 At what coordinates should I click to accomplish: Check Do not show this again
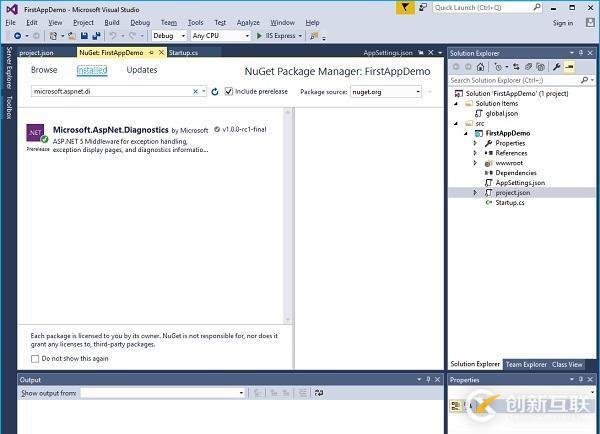[x=35, y=359]
